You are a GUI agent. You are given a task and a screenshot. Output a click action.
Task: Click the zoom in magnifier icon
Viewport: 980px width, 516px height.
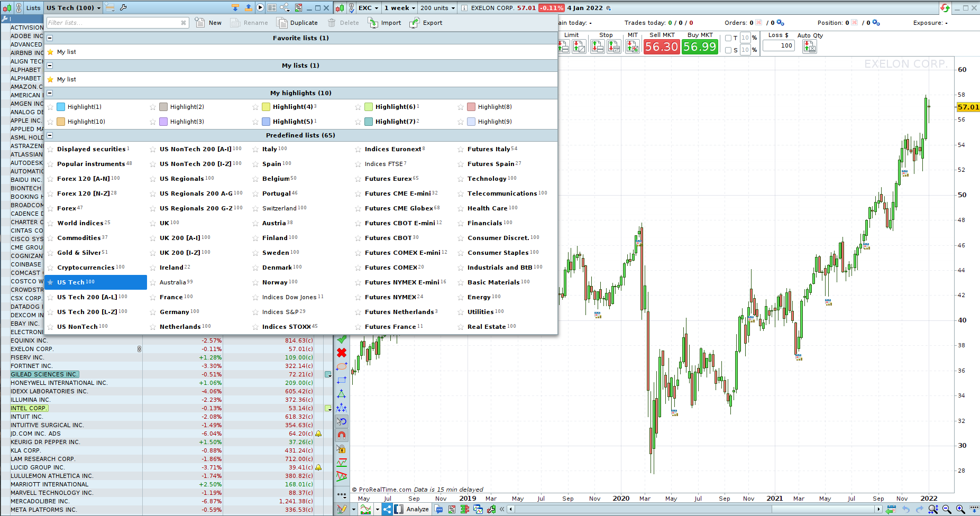(x=960, y=509)
